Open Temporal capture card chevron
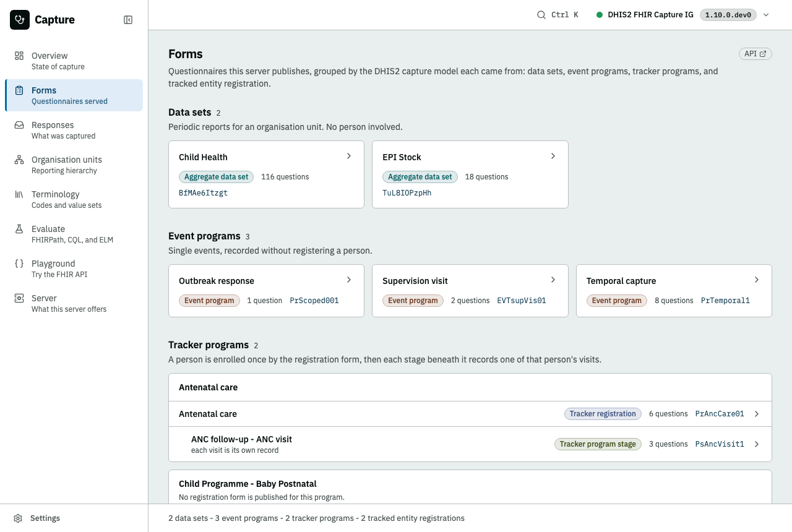Screen dimensions: 792x532 pos(757,280)
